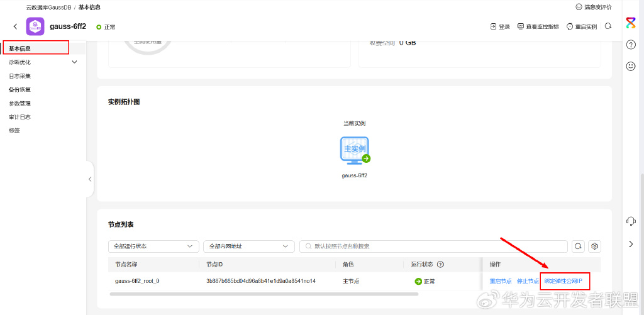The image size is (644, 315).
Task: Click node name gauss-6ff2_root_0
Action: point(137,281)
